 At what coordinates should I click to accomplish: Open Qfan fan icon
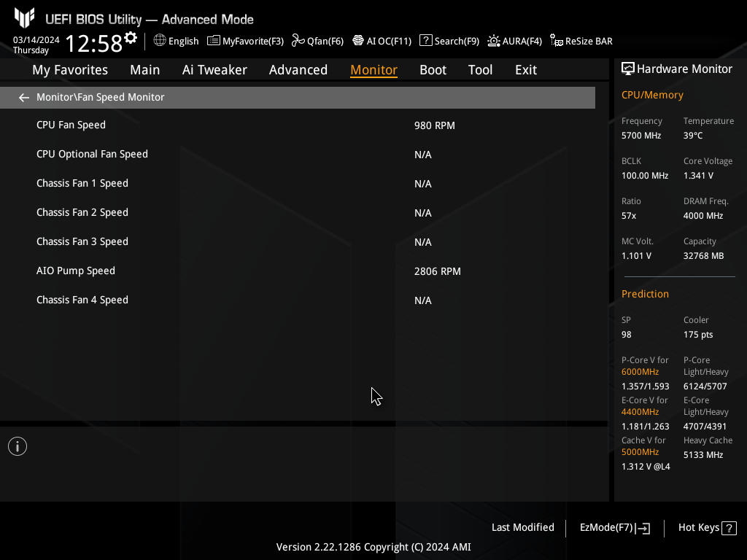point(298,41)
